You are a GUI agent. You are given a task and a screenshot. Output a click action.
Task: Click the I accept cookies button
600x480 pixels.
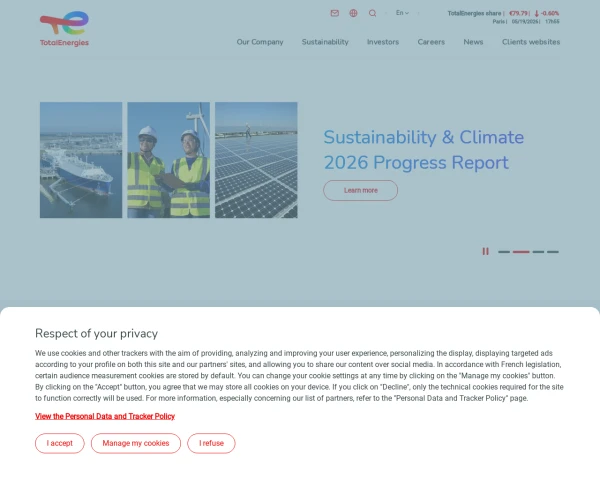[60, 443]
